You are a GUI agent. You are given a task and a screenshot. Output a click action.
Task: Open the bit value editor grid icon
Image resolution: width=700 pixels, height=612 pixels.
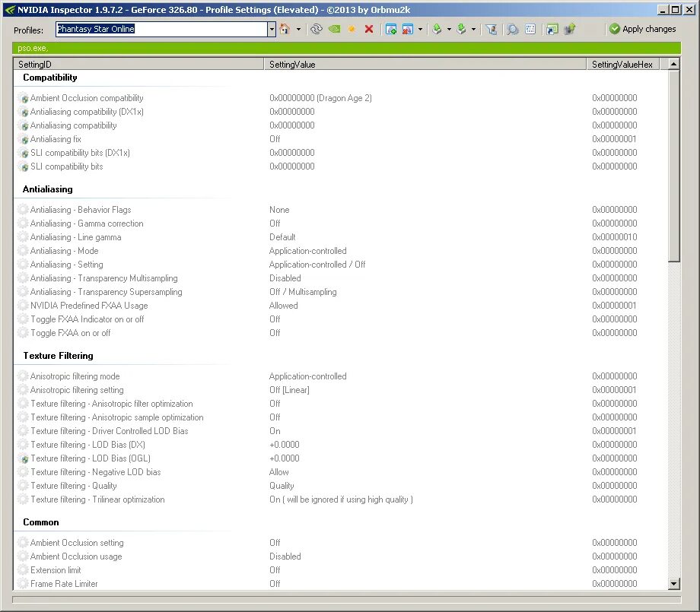530,30
